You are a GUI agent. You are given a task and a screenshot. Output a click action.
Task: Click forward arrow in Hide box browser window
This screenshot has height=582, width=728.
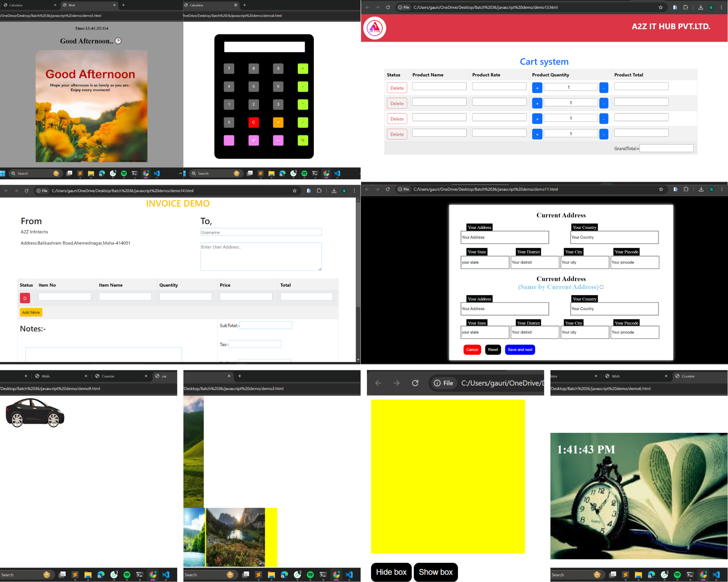coord(396,383)
